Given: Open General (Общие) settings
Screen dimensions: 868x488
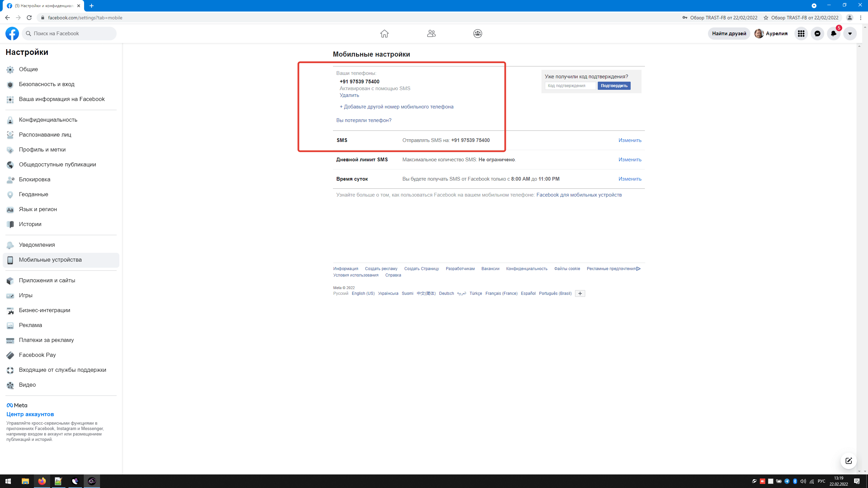Looking at the screenshot, I should (x=61, y=69).
